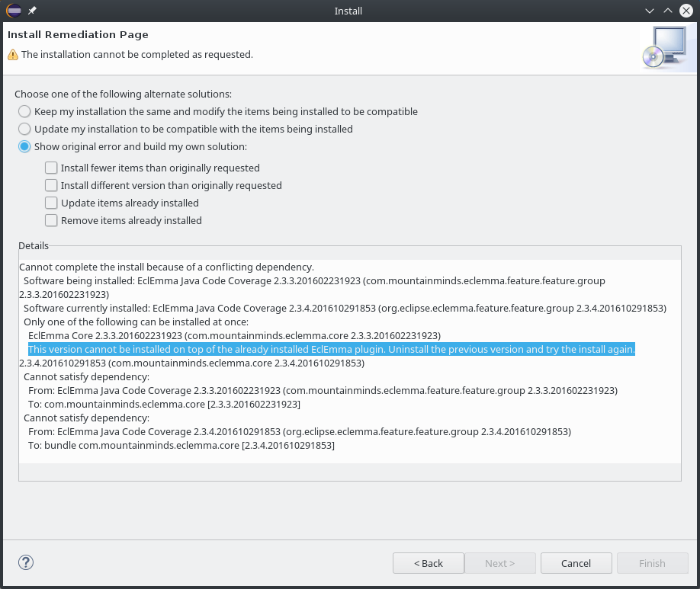Maximize the Install dialog window
700x589 pixels.
point(667,11)
